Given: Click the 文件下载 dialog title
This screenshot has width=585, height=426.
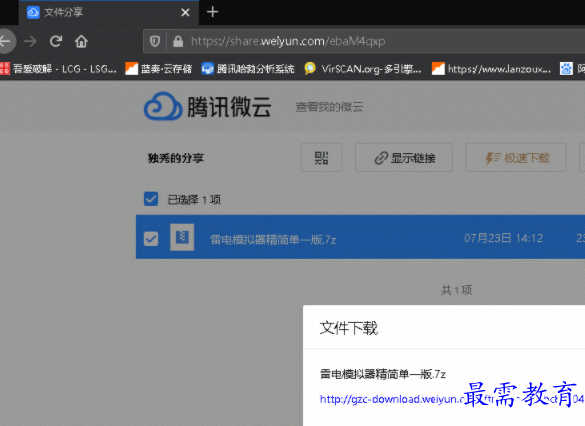Looking at the screenshot, I should click(x=349, y=328).
